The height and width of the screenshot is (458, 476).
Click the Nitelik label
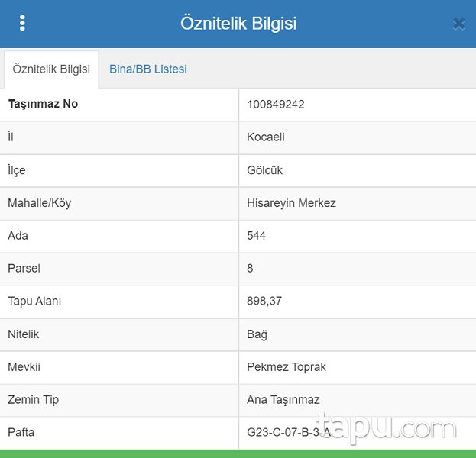[x=24, y=334]
